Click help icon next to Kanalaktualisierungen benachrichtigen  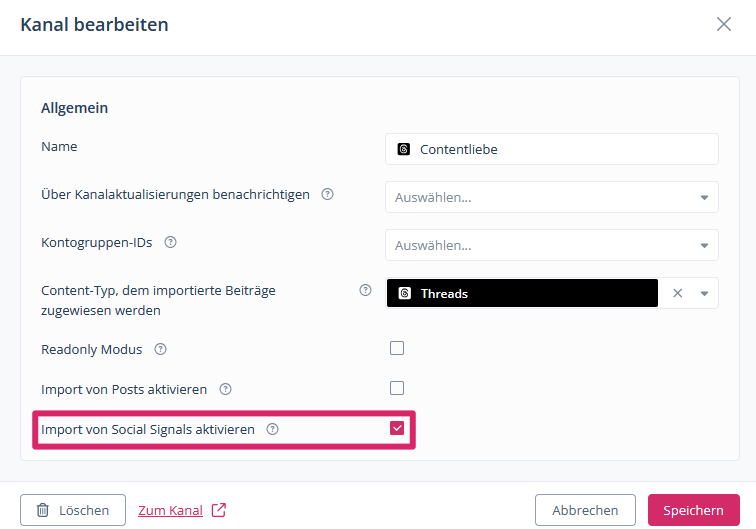(x=327, y=195)
